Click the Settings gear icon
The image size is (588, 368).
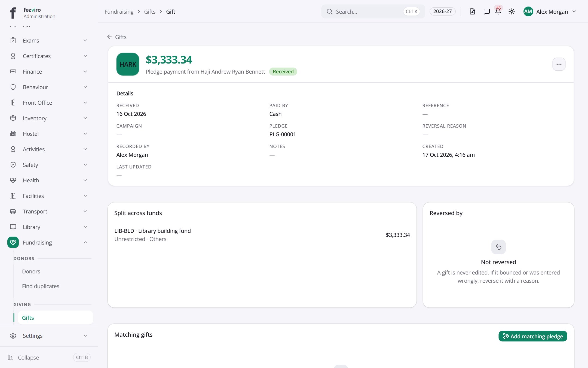click(13, 336)
